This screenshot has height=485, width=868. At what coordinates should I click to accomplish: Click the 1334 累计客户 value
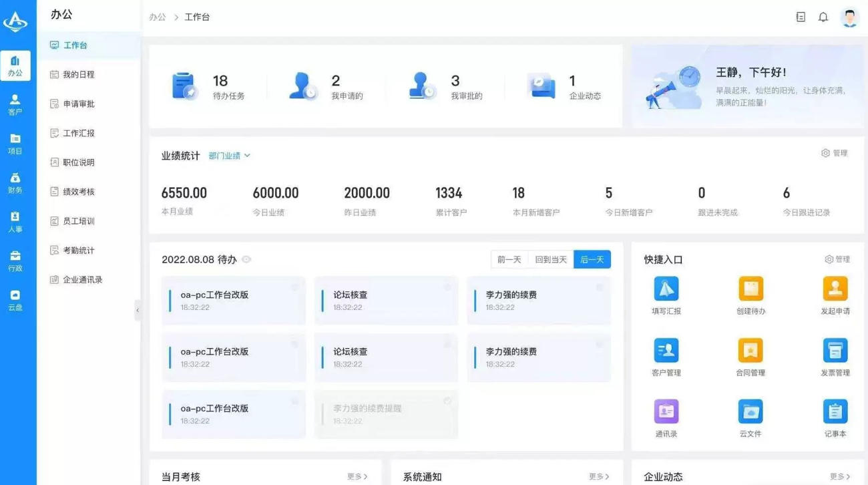[x=449, y=193]
